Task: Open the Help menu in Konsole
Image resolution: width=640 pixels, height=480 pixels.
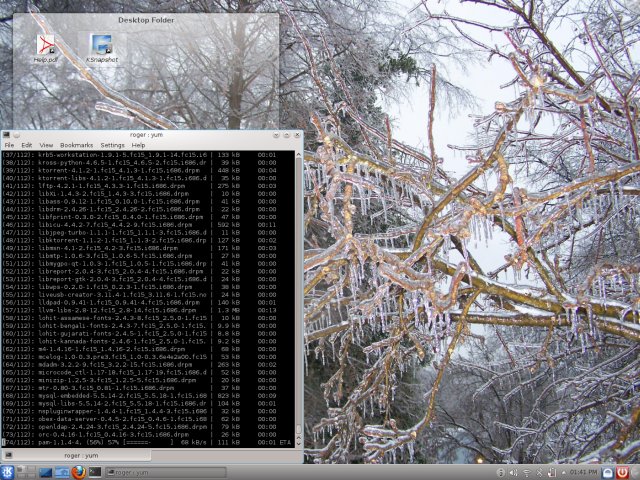Action: [x=138, y=145]
